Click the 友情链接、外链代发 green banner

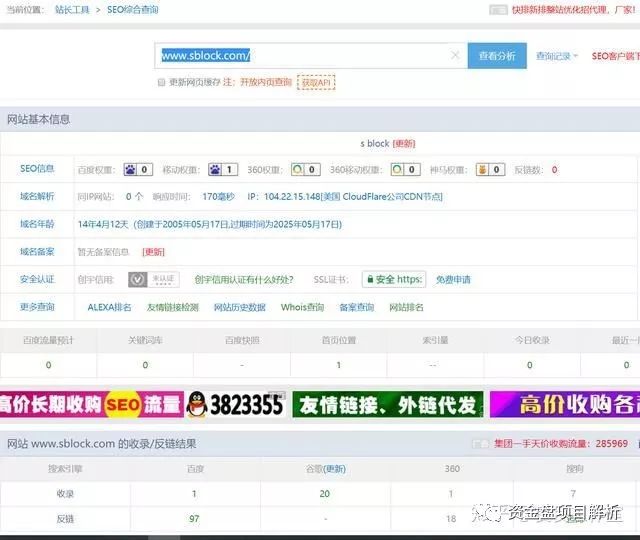pos(388,404)
